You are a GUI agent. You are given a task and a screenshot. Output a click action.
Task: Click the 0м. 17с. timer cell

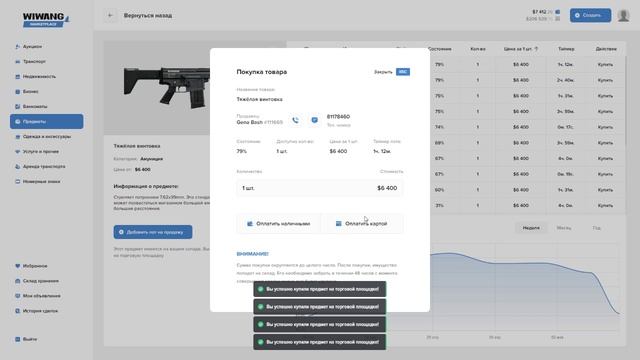tap(565, 127)
